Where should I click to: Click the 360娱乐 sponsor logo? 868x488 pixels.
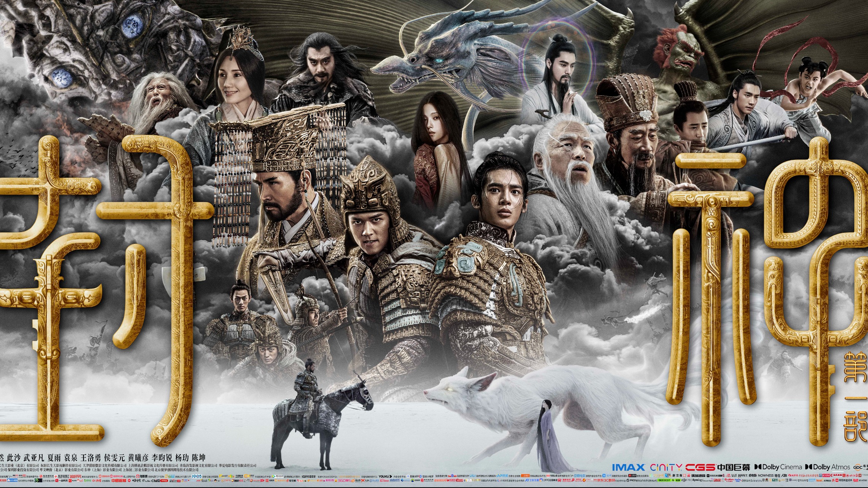[x=344, y=480]
